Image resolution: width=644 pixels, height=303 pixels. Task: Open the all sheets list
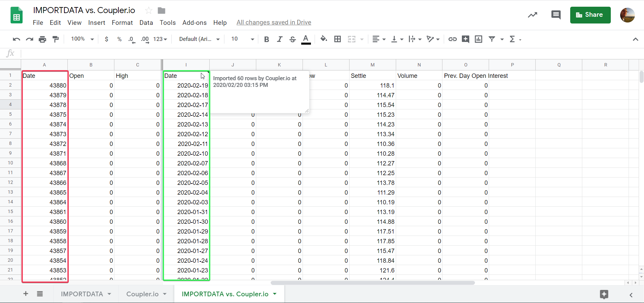pyautogui.click(x=40, y=294)
